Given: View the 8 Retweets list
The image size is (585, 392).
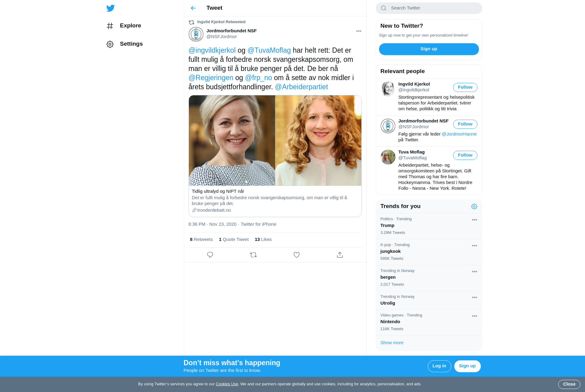Looking at the screenshot, I should click(x=201, y=239).
